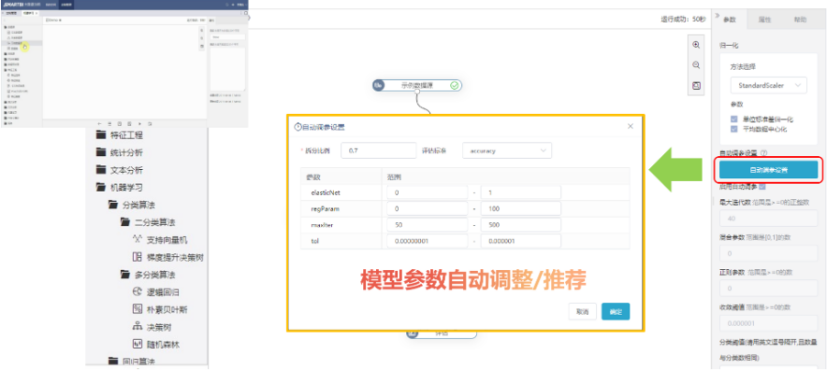Select the 支持向量机 algorithm icon
The image size is (830, 371).
click(137, 240)
